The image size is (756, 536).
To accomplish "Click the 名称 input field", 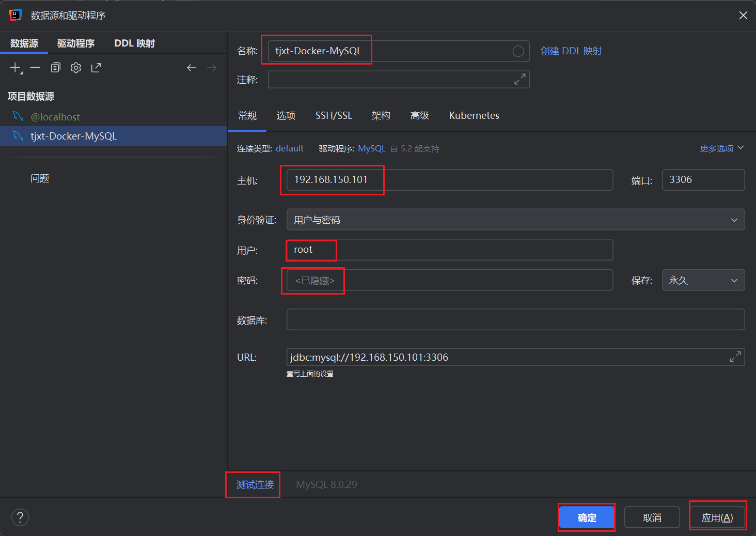I will click(399, 51).
